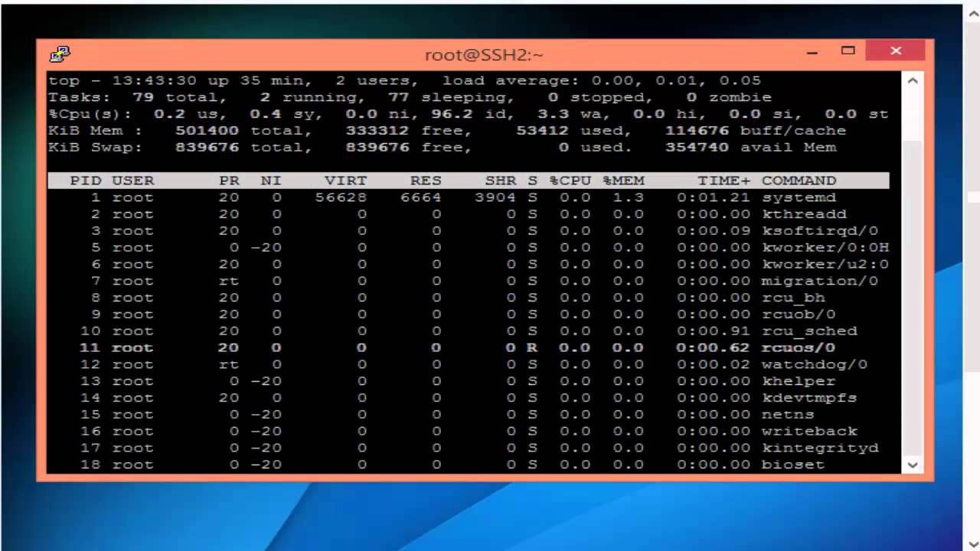Click the 6664 RES value for systemd
980x551 pixels.
pyautogui.click(x=421, y=197)
